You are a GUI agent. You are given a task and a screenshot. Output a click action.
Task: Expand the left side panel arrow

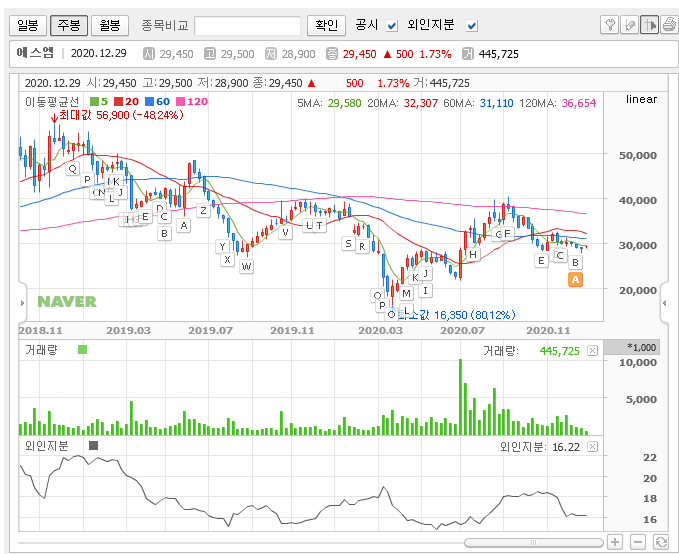tap(23, 303)
